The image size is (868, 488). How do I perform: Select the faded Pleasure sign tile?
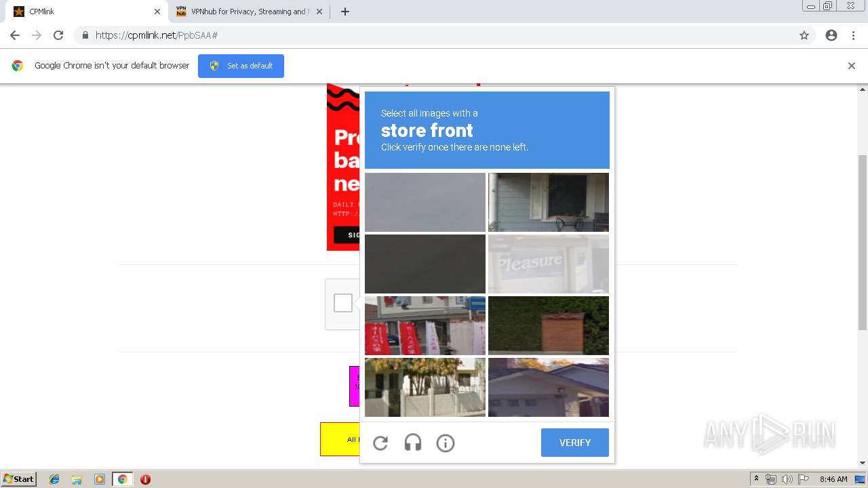(549, 264)
